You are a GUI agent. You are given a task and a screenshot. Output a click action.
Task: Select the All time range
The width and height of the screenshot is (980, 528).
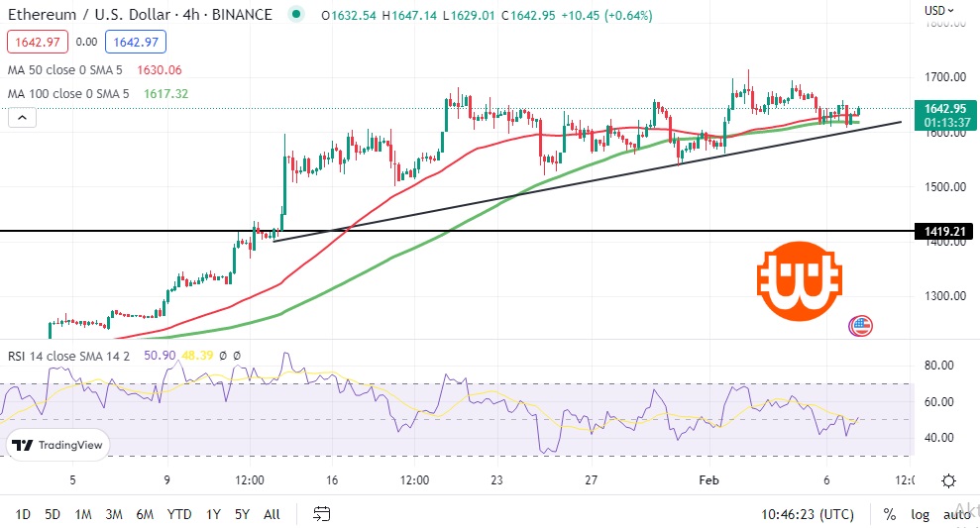click(272, 514)
